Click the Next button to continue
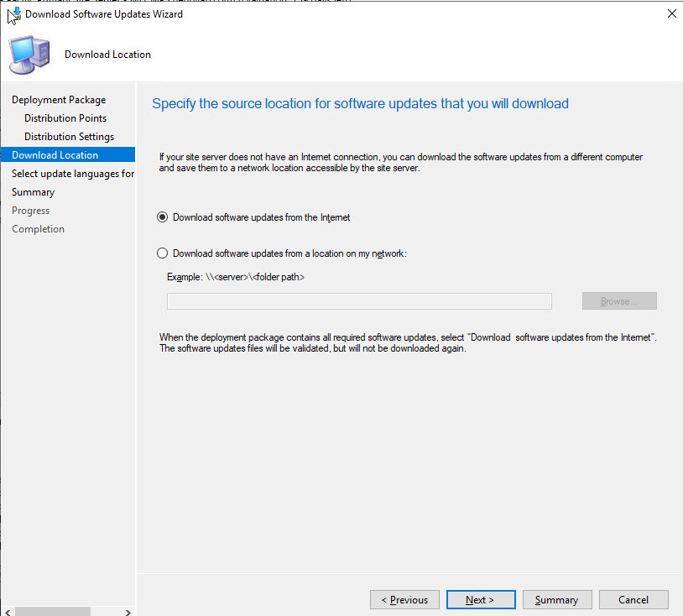 (480, 600)
